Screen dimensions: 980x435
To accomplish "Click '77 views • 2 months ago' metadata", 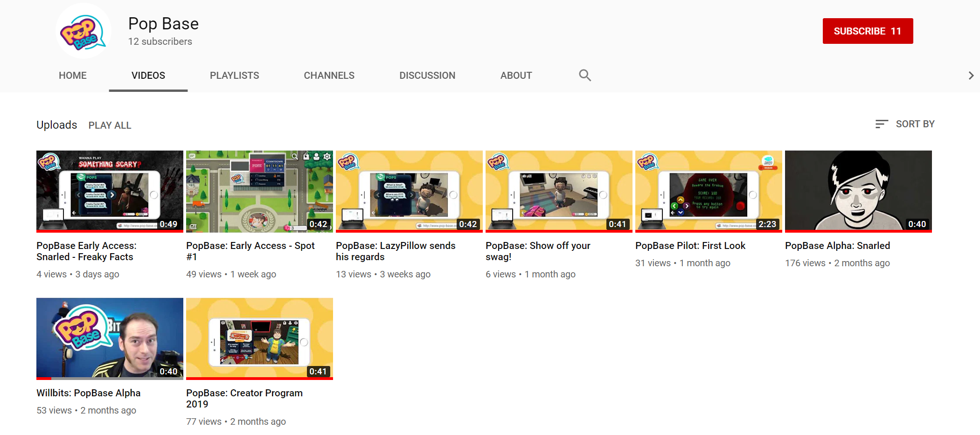I will point(236,421).
